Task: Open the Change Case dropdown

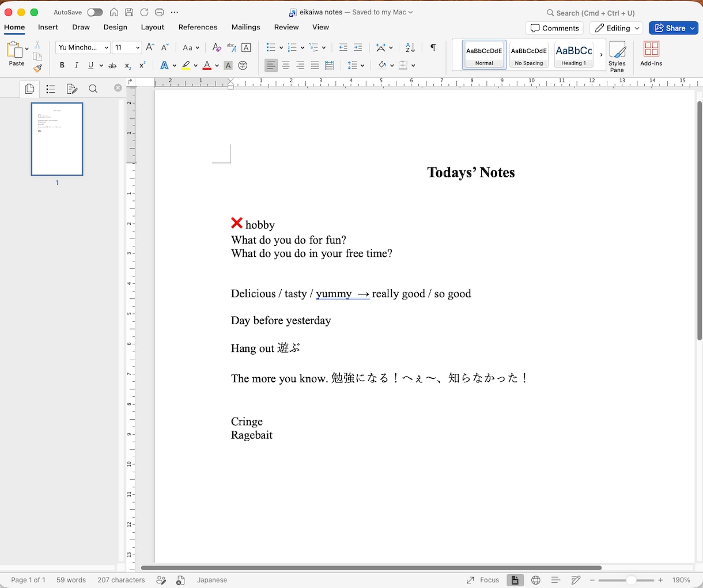Action: tap(191, 48)
